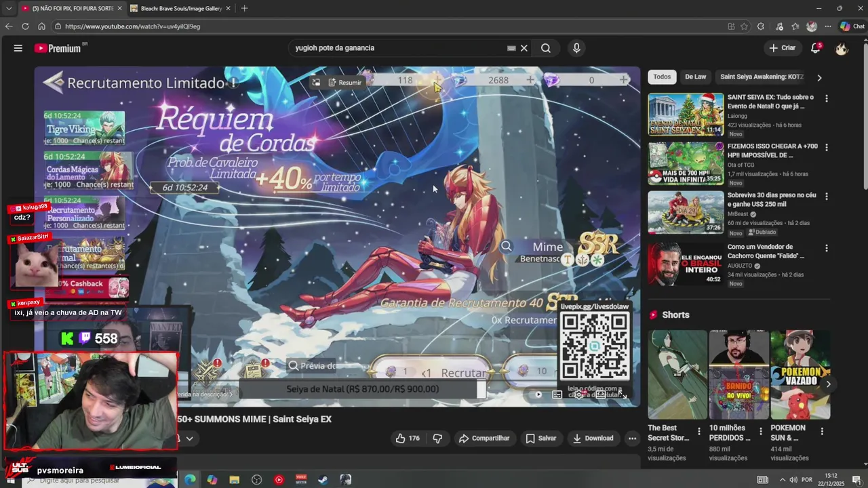Open the Windows Start menu
This screenshot has height=488, width=868.
coord(10,480)
